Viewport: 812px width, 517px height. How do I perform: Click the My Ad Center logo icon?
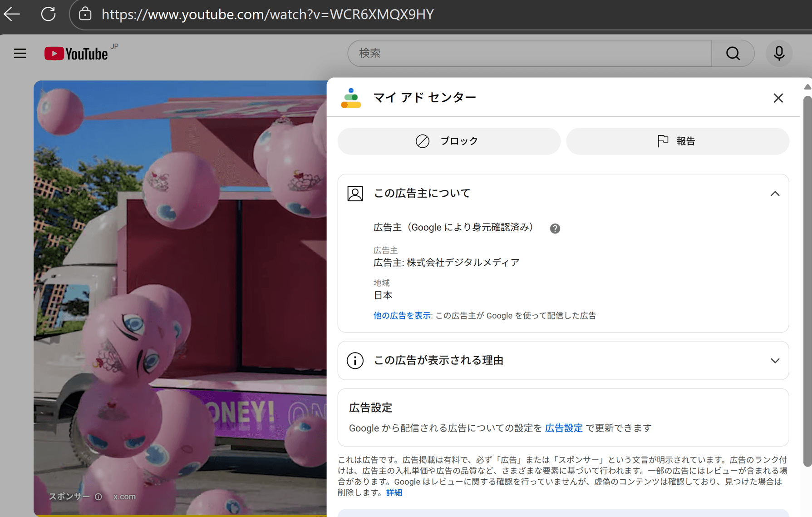[x=351, y=98]
